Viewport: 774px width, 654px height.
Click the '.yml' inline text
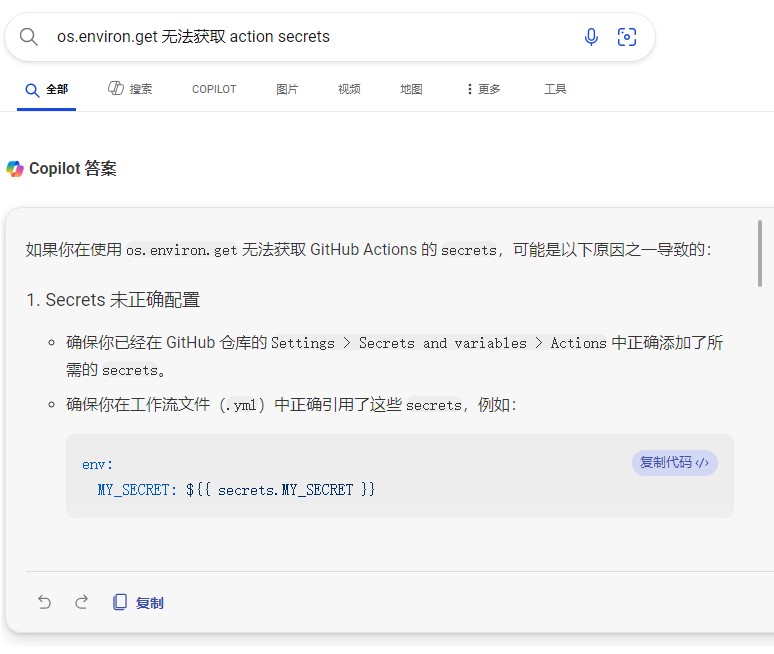tap(241, 406)
